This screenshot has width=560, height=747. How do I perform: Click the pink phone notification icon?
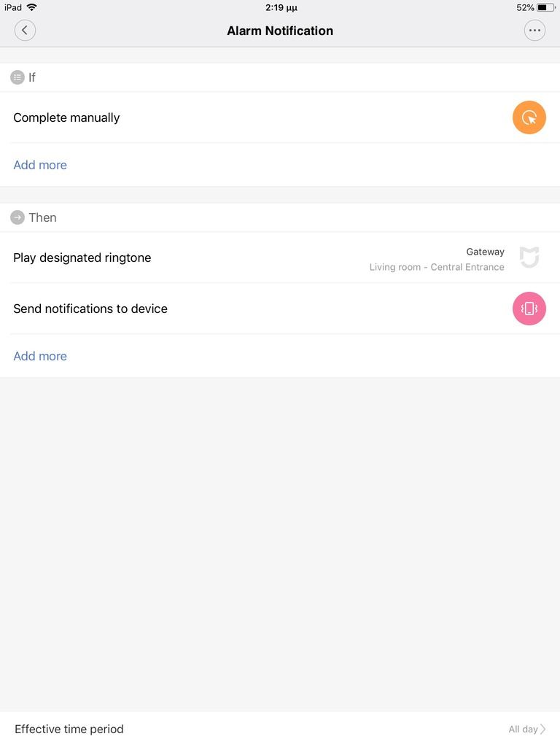(x=529, y=309)
